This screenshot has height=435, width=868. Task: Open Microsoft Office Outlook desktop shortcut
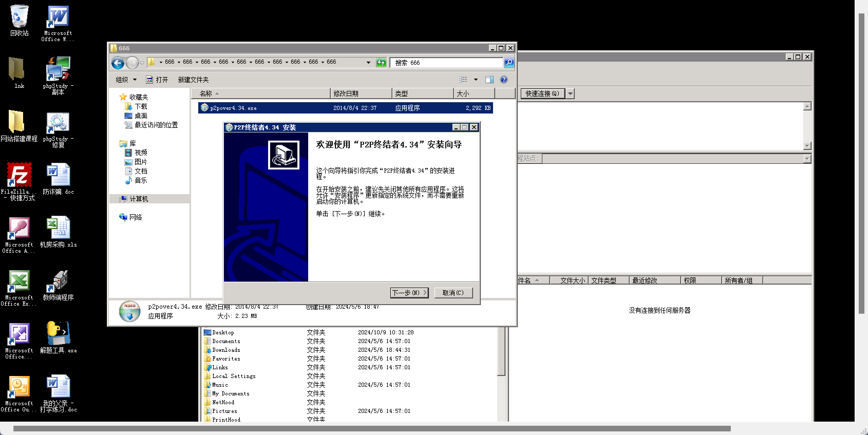(x=19, y=393)
